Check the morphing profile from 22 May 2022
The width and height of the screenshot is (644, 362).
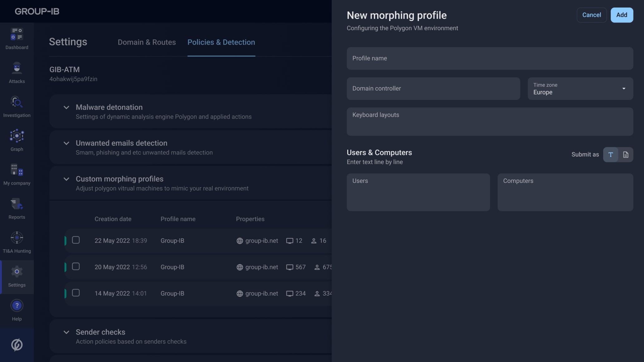pos(76,240)
